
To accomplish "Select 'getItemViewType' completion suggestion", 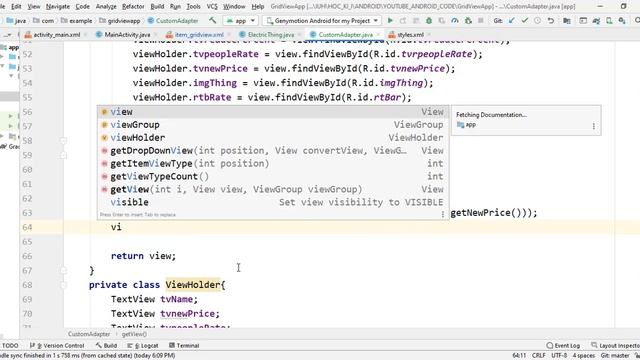I will tap(273, 163).
